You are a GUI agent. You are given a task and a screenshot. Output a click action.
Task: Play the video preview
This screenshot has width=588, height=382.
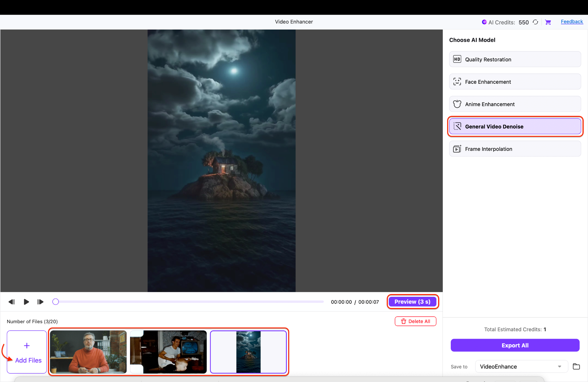point(26,302)
